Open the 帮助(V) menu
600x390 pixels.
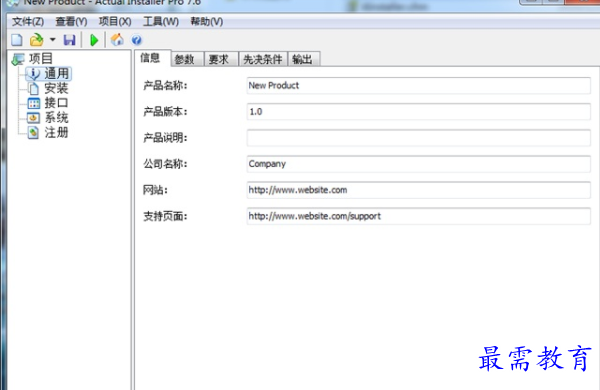207,21
